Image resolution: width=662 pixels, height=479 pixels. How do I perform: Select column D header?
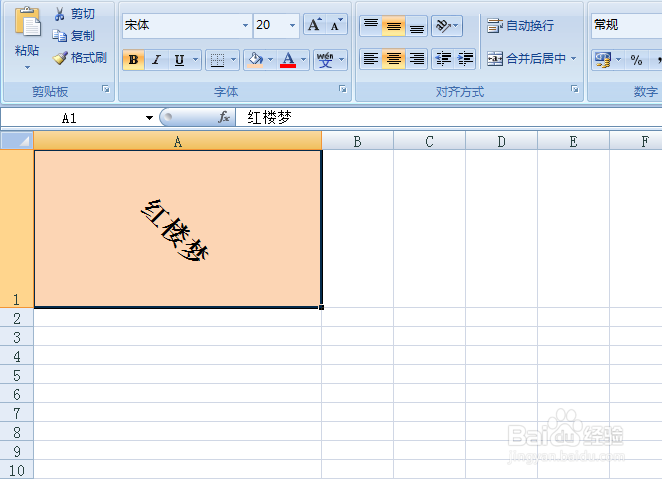point(501,141)
